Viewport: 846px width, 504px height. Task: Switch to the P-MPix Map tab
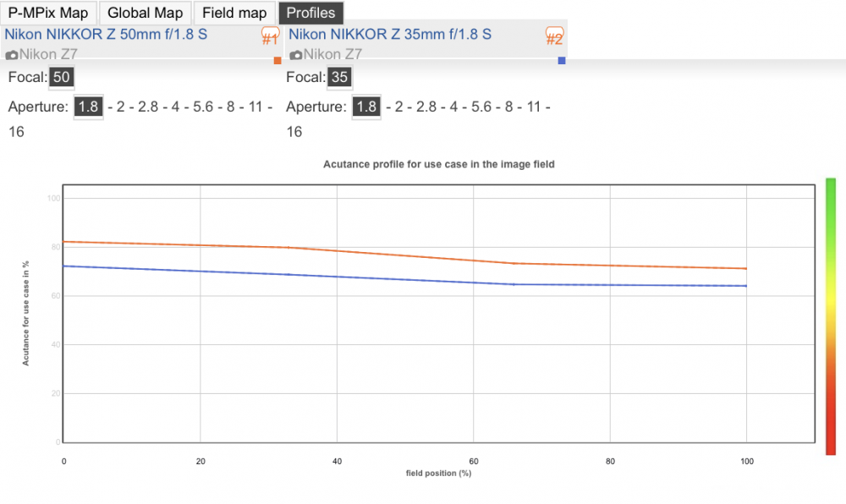[48, 13]
